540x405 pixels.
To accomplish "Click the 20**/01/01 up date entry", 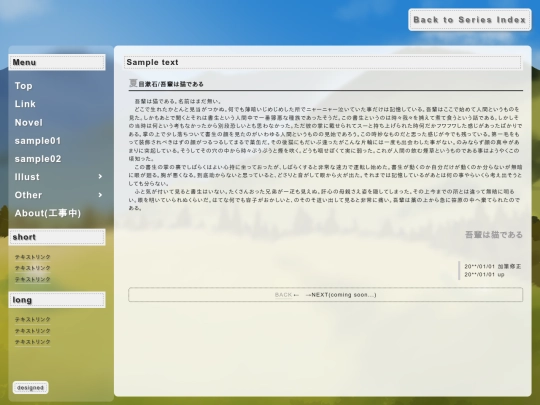I will click(484, 275).
